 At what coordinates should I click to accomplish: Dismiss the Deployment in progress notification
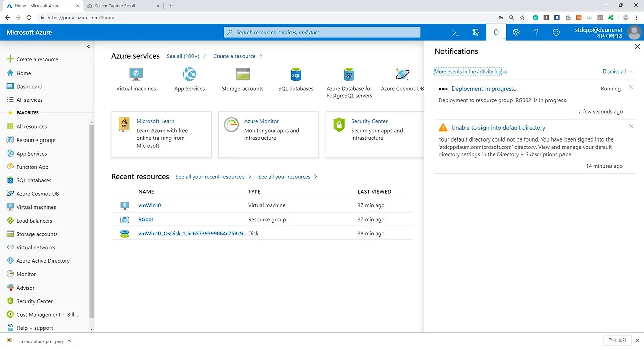coord(631,88)
